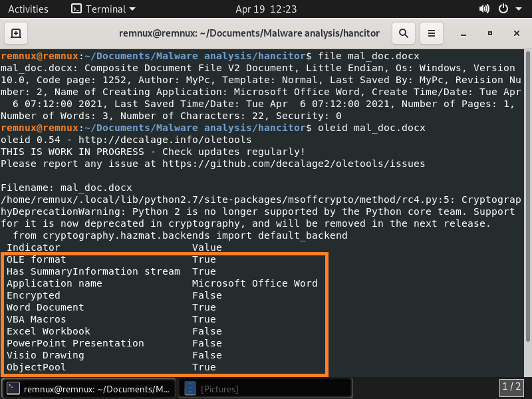Viewport: 532px width, 399px height.
Task: Open the Activities overview
Action: (28, 9)
